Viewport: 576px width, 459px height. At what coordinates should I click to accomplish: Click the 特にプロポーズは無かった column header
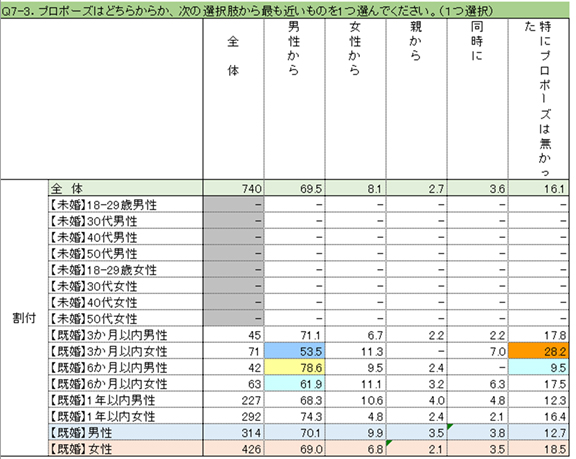(x=539, y=99)
